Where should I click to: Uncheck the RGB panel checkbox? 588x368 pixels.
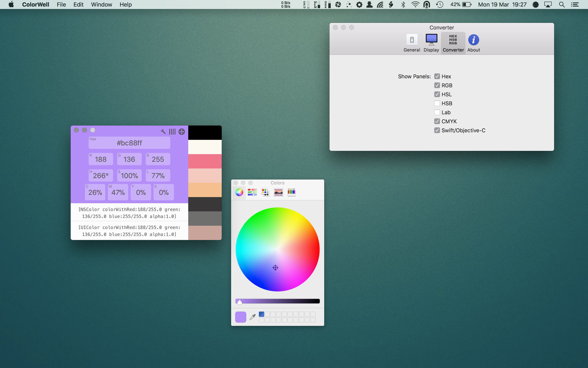[437, 85]
